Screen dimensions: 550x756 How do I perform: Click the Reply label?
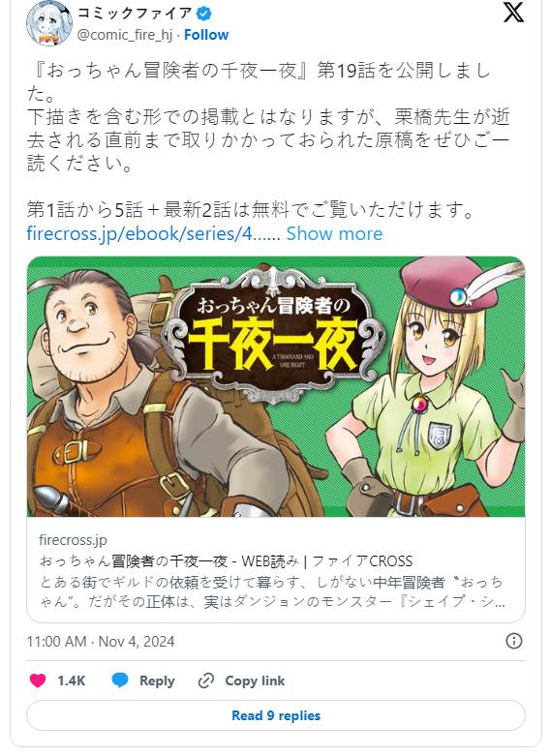pos(157,680)
